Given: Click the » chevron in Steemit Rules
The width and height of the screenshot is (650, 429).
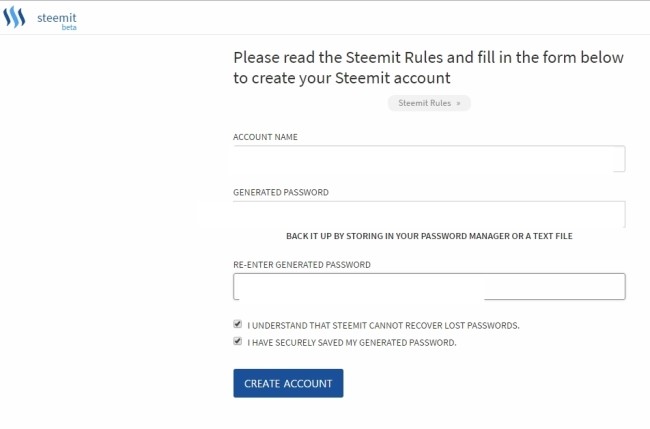Looking at the screenshot, I should click(x=458, y=103).
